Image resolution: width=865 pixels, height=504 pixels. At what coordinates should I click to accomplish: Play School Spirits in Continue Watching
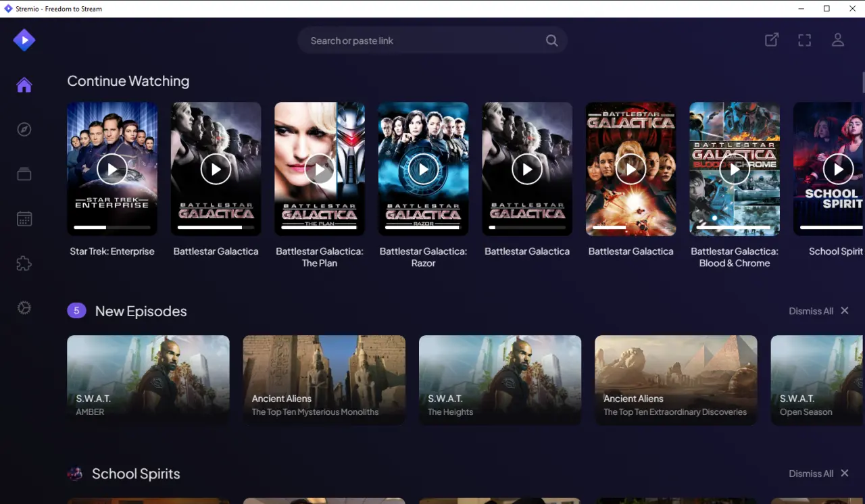[839, 169]
